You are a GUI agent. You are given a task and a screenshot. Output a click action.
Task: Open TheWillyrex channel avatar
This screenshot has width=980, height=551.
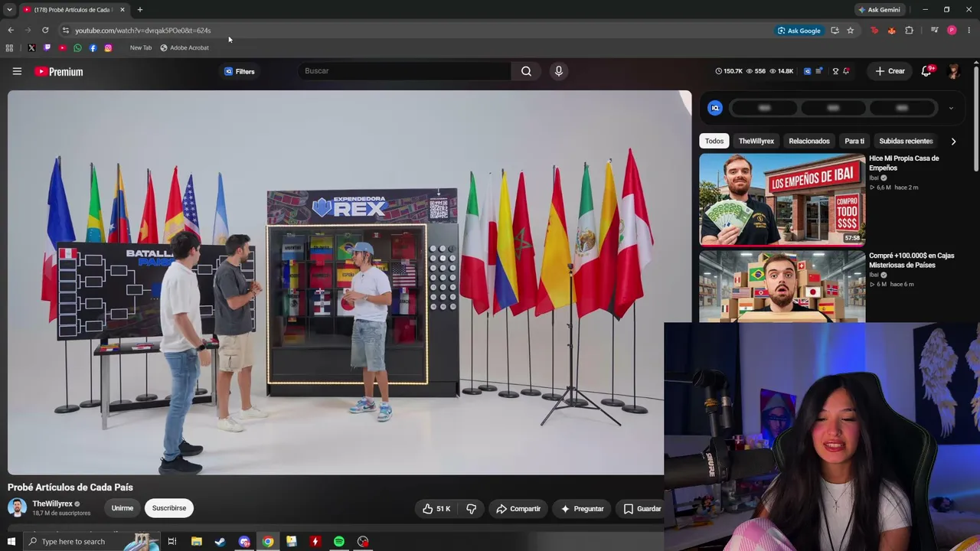(17, 507)
